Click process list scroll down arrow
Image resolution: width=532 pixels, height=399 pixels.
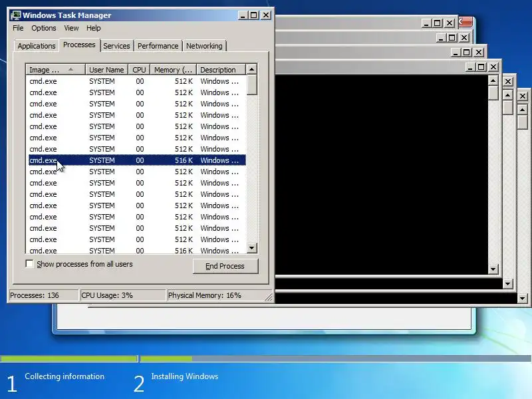(251, 247)
